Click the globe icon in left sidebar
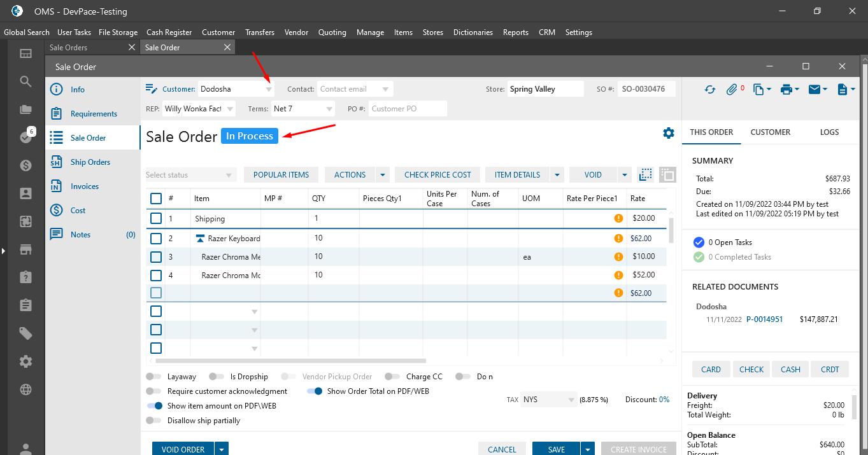This screenshot has width=868, height=455. pos(25,389)
